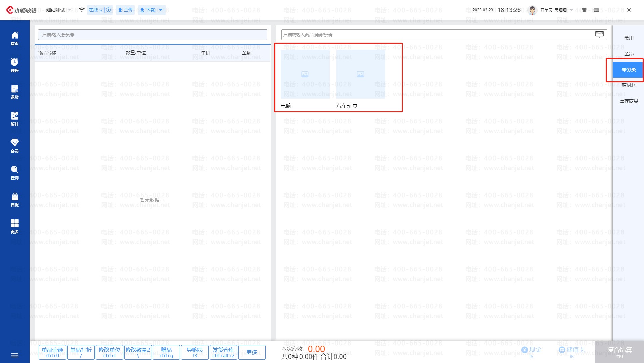Click the 18:13:26 clock display
The height and width of the screenshot is (363, 644).
(509, 10)
